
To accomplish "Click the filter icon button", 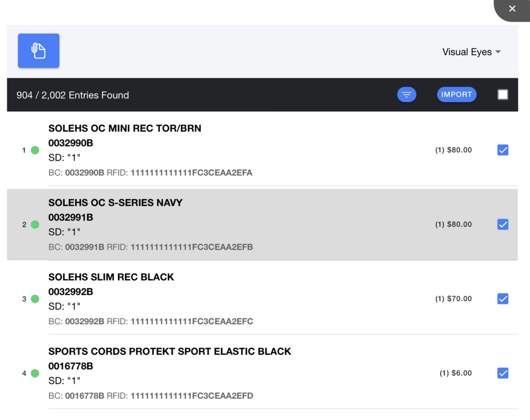I will point(407,95).
